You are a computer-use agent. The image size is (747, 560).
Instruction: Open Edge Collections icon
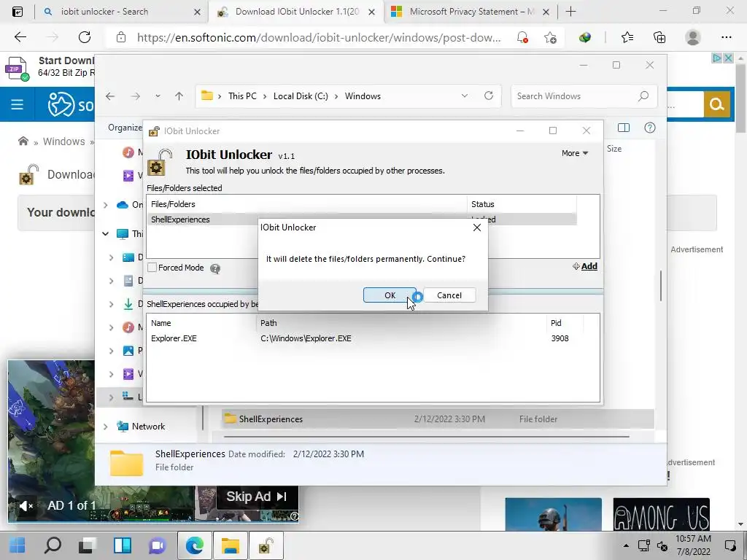(659, 37)
